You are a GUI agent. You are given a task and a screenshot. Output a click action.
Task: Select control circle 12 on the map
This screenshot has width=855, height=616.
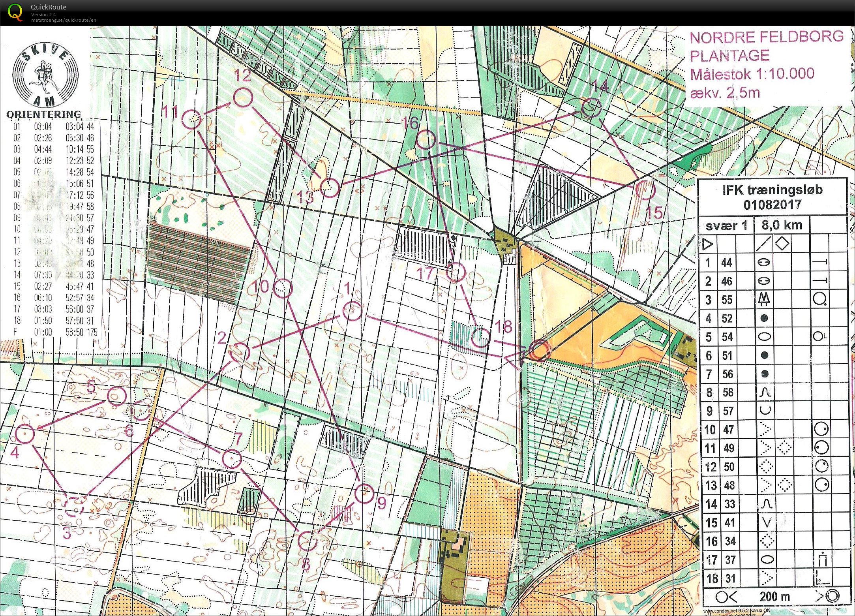pyautogui.click(x=242, y=98)
